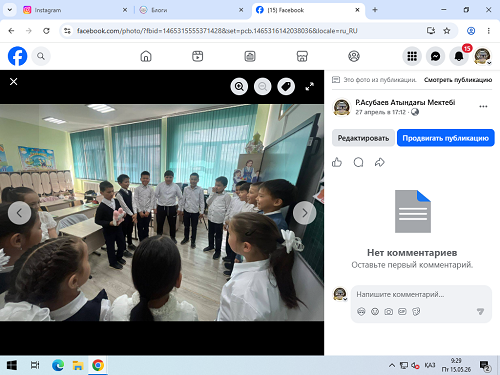This screenshot has height=375, width=500.
Task: Tag people in the photo
Action: click(x=286, y=87)
